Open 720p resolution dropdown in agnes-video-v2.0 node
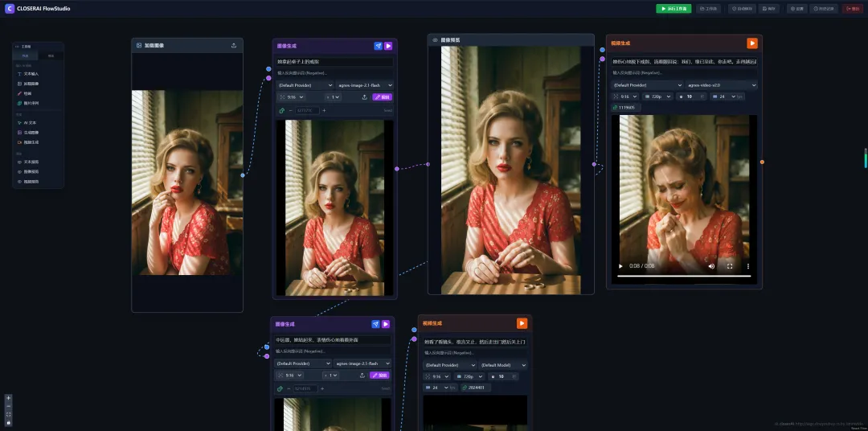Image resolution: width=868 pixels, height=431 pixels. point(657,96)
